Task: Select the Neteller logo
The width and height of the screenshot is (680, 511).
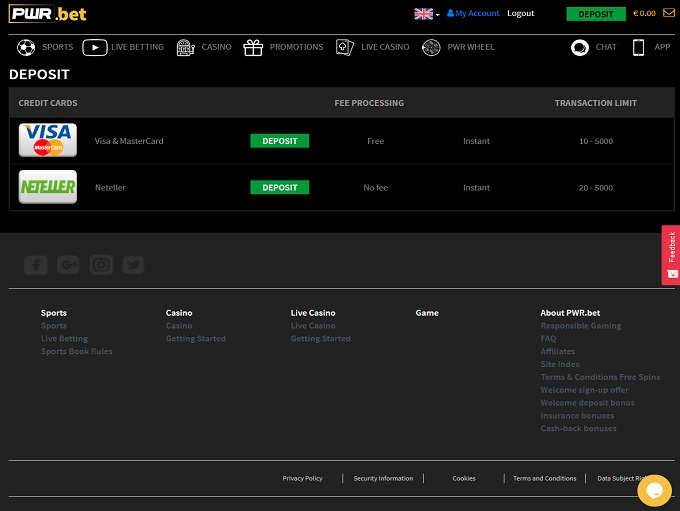Action: click(48, 187)
